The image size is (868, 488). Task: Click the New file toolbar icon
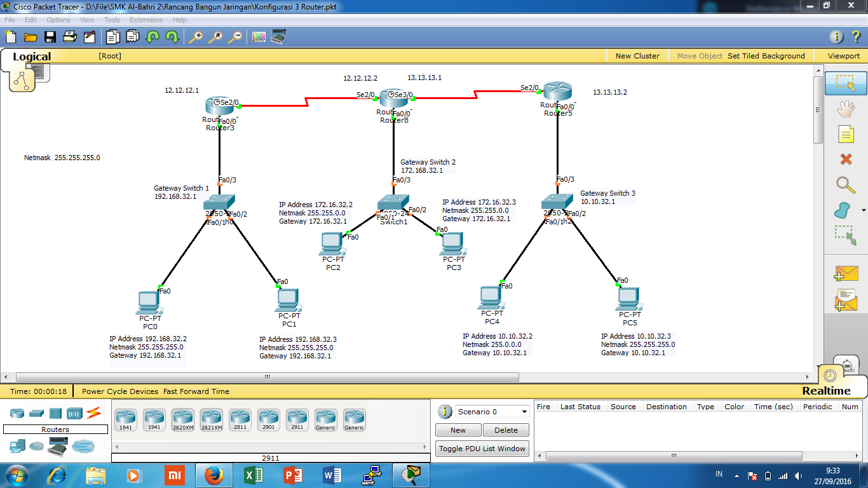(x=11, y=37)
